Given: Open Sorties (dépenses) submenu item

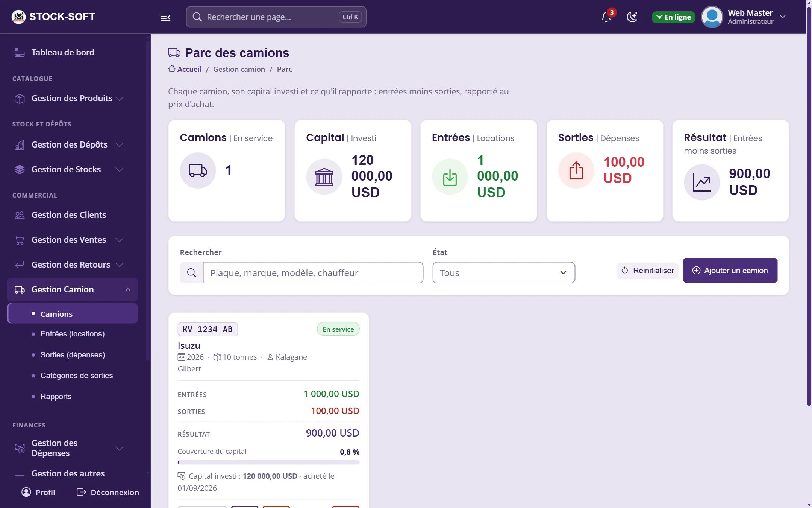Looking at the screenshot, I should pyautogui.click(x=73, y=355).
